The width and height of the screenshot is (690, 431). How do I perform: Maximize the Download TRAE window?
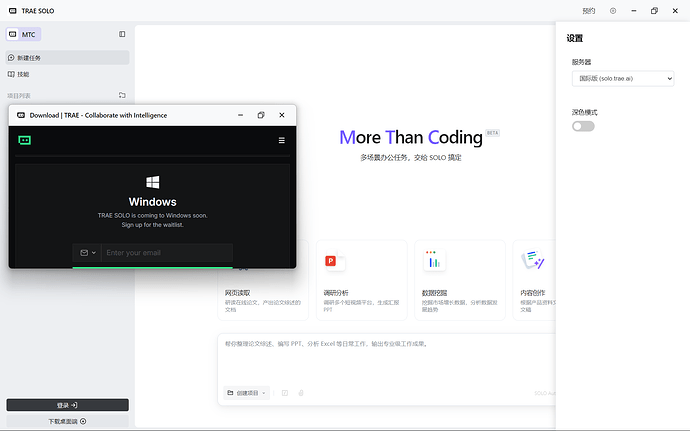point(261,115)
